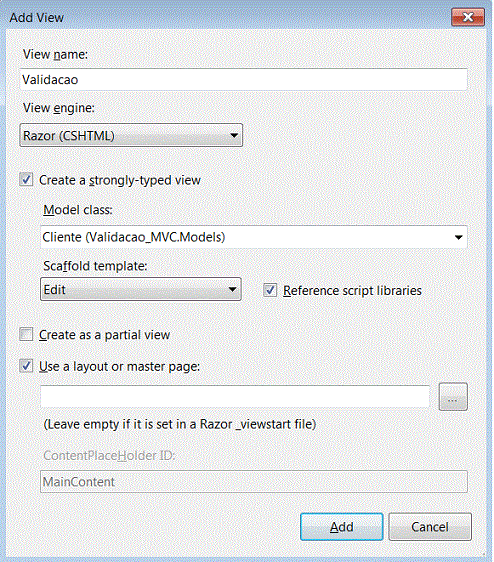Viewport: 494px width, 562px height.
Task: Toggle Create a strongly-typed view checkbox
Action: coord(26,180)
